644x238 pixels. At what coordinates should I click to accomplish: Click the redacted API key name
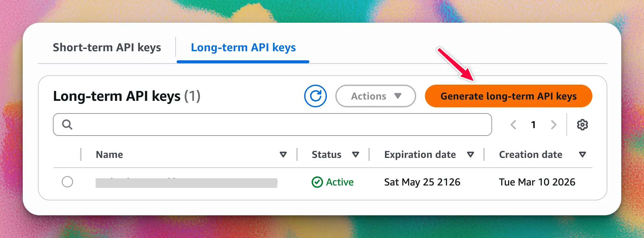186,183
